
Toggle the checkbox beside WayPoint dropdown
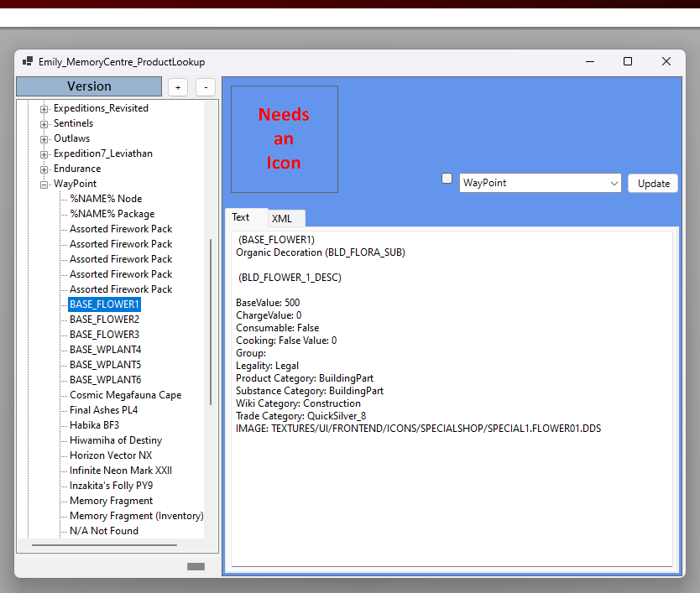pyautogui.click(x=447, y=179)
